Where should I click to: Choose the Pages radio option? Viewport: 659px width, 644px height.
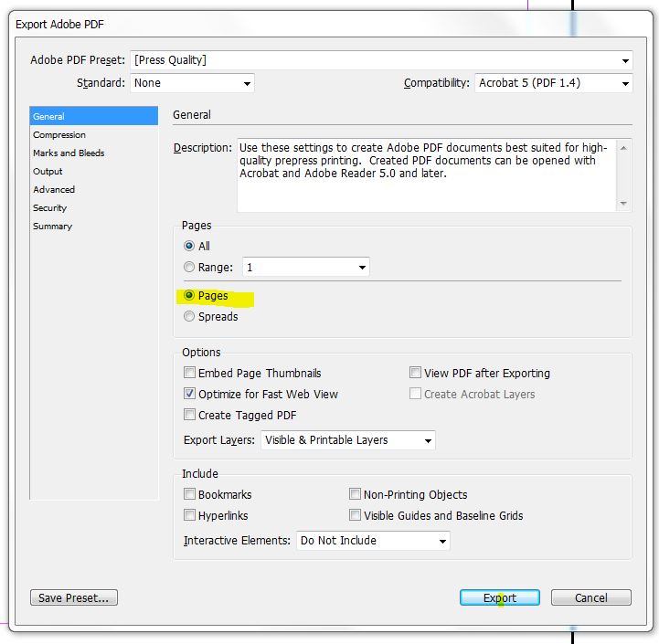[189, 295]
